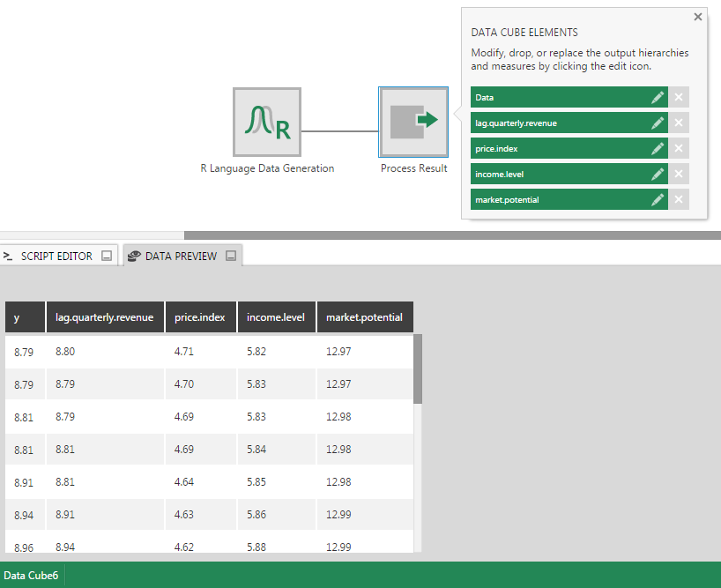
Task: Click the lag.quarterly.revenue column header
Action: [105, 316]
